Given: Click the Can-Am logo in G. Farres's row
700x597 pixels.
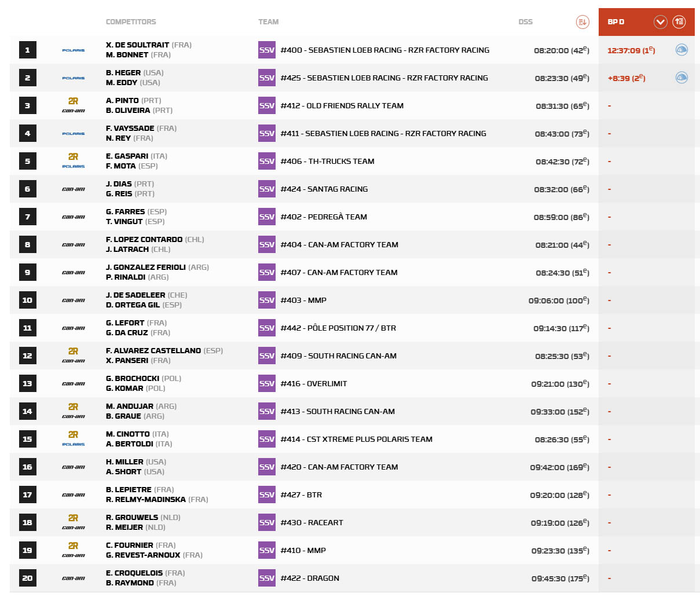Looking at the screenshot, I should tap(74, 217).
